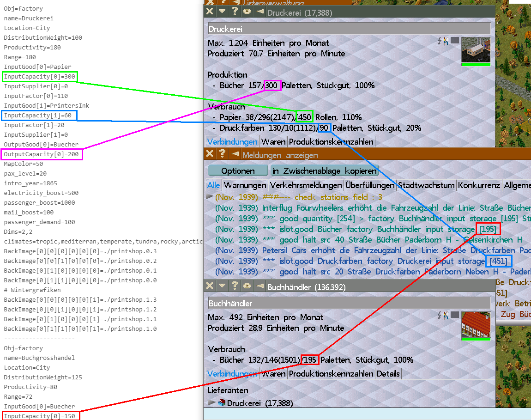The image size is (531, 420).
Task: Click the Druckerei building thumbnail
Action: tap(476, 49)
